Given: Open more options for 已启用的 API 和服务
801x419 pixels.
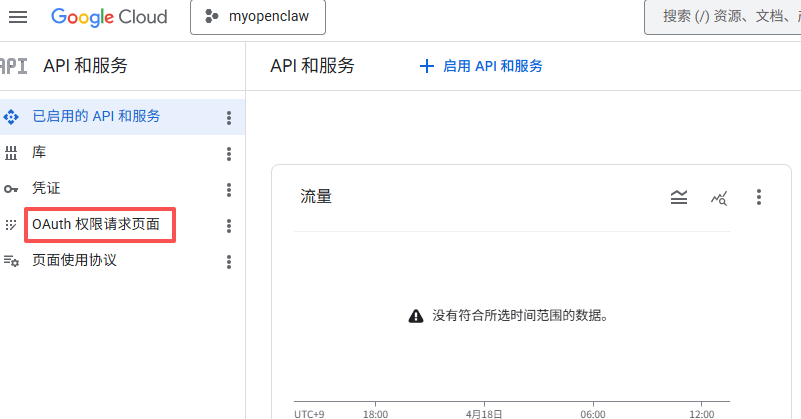Looking at the screenshot, I should click(229, 118).
